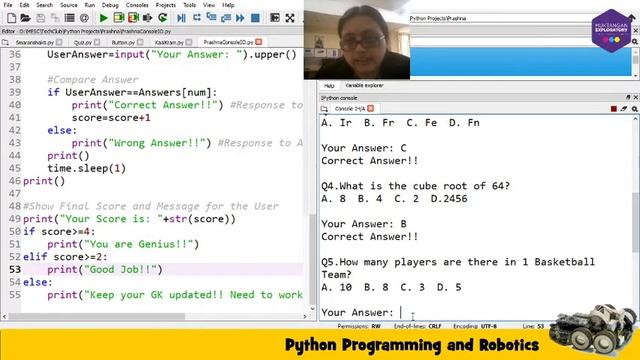Close the PrashnaConsoleIO.py tab
Viewport: 640px width, 360px height.
click(258, 42)
